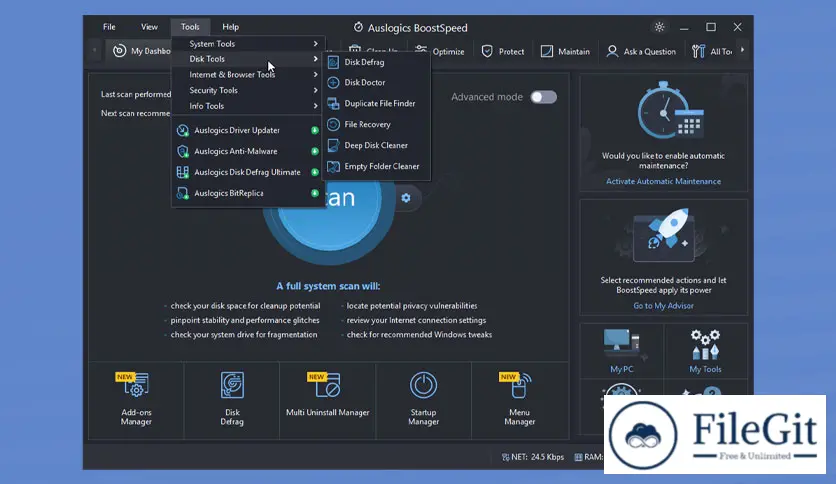Click the Auslogics BitReplica icon
The height and width of the screenshot is (484, 836).
click(x=183, y=193)
